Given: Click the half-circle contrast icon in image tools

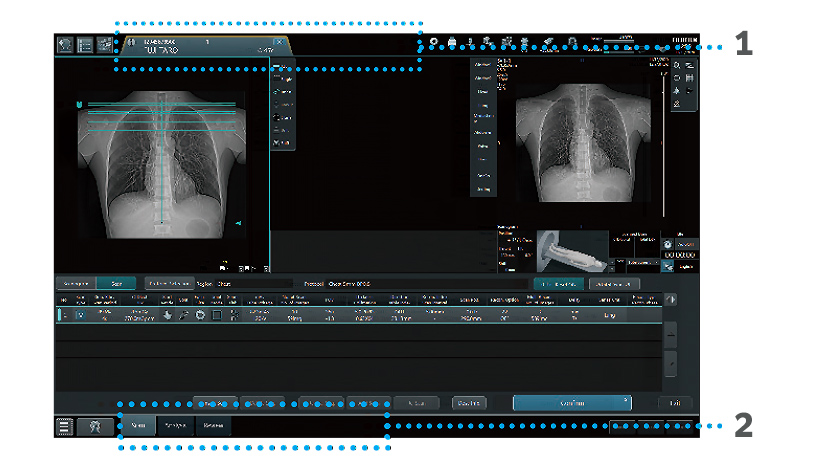Looking at the screenshot, I should 690,91.
